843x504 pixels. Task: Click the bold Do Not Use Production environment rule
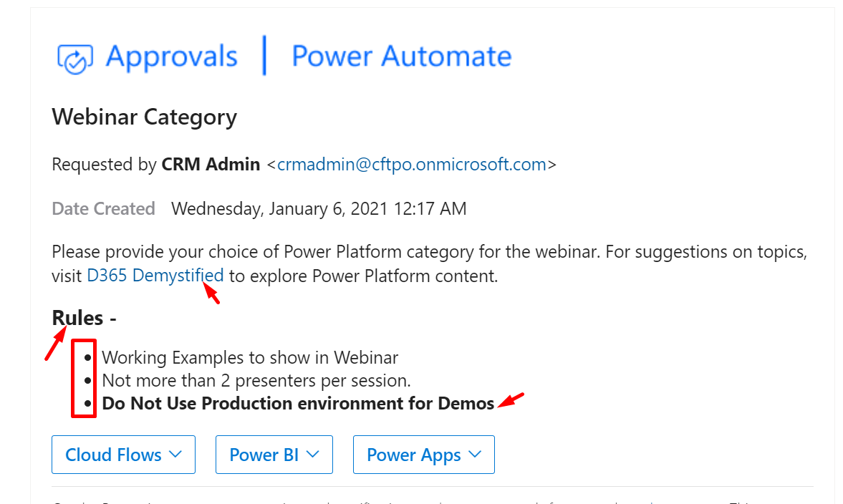click(x=298, y=404)
